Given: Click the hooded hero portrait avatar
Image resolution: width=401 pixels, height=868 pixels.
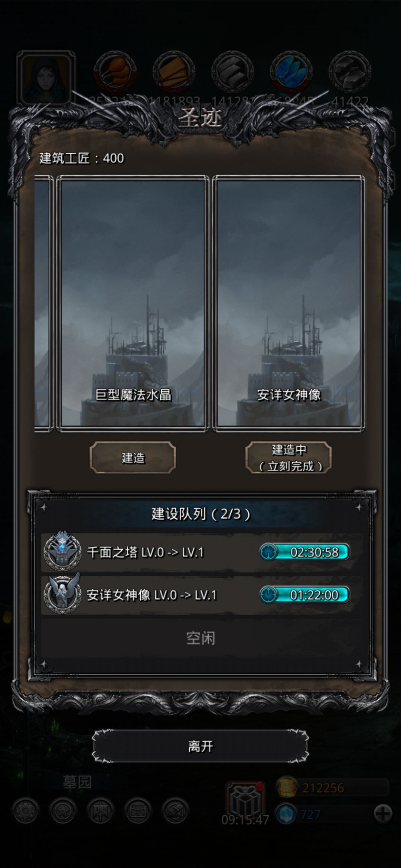Looking at the screenshot, I should [46, 78].
